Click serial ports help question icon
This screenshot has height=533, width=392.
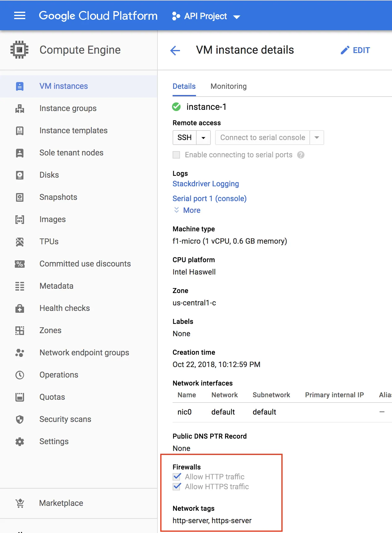[301, 155]
